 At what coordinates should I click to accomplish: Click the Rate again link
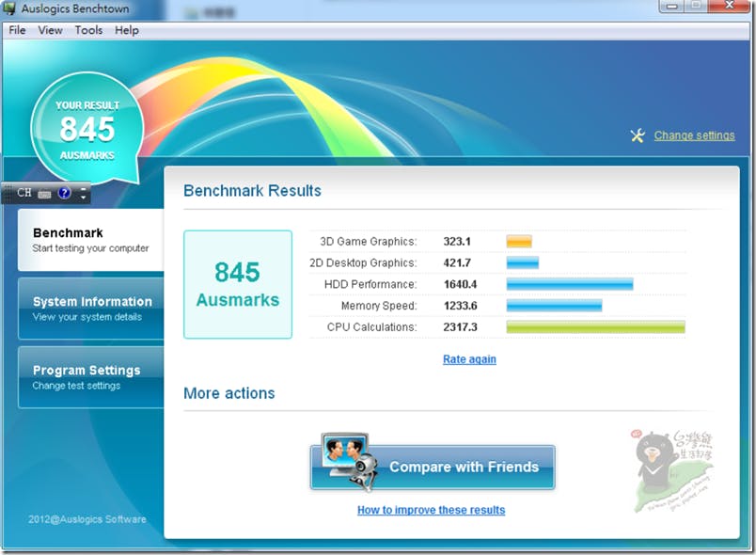click(469, 359)
